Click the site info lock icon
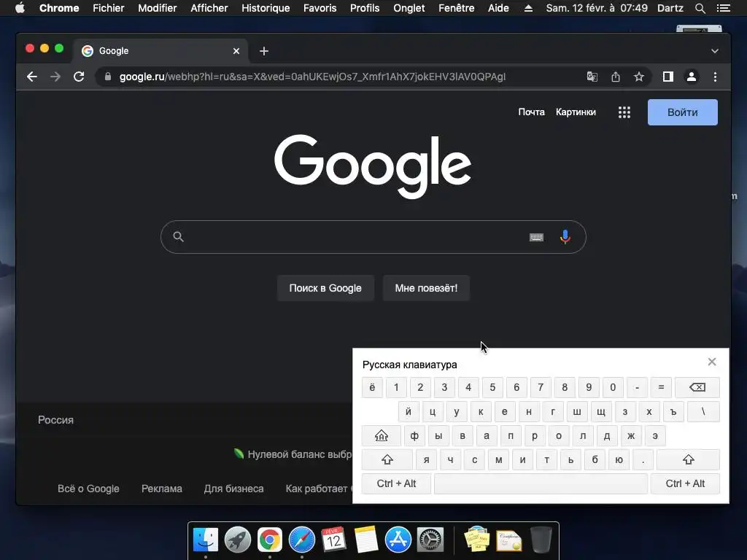 (x=108, y=77)
